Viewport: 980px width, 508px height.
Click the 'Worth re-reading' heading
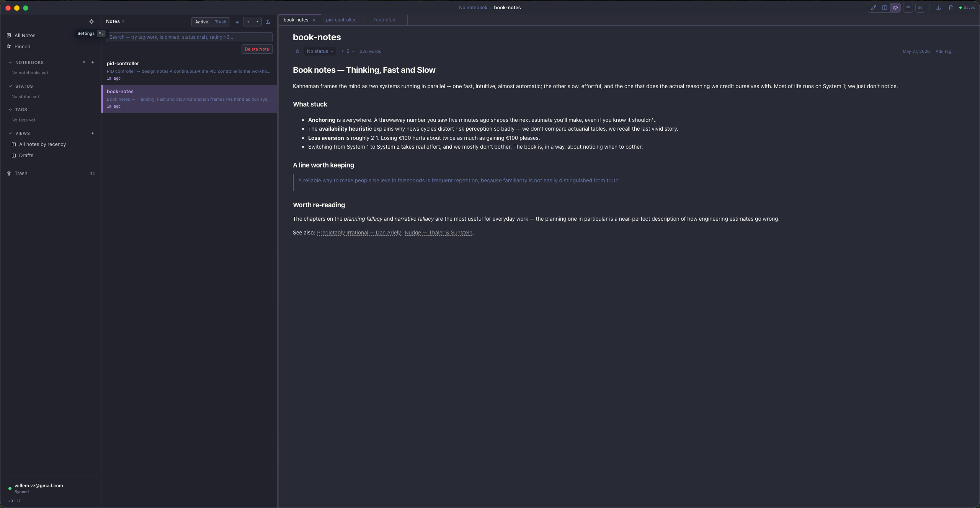[319, 205]
